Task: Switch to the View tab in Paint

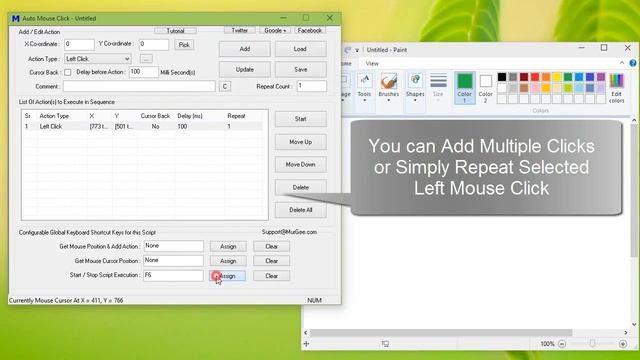Action: [372, 63]
